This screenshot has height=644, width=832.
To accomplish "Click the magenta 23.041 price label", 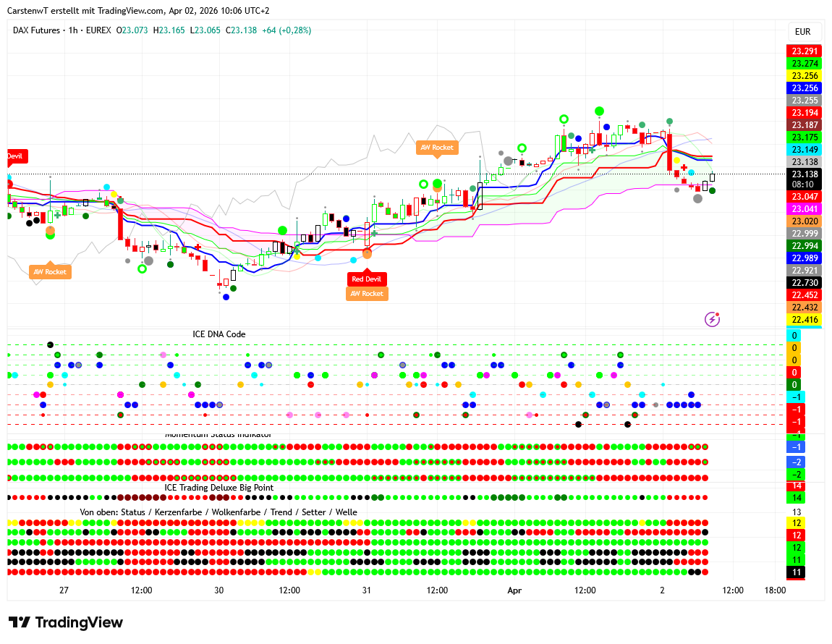I will point(805,208).
